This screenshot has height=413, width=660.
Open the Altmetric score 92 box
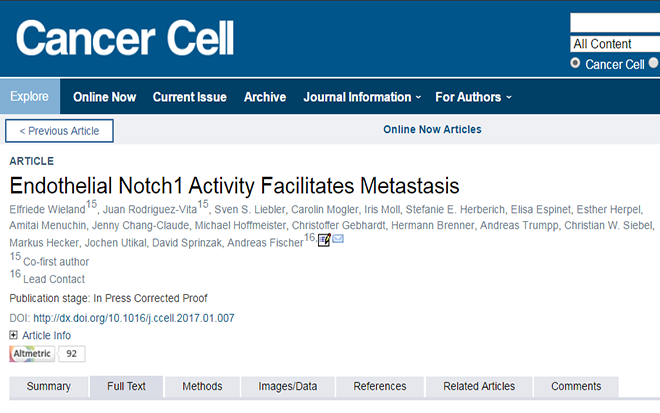(x=72, y=354)
